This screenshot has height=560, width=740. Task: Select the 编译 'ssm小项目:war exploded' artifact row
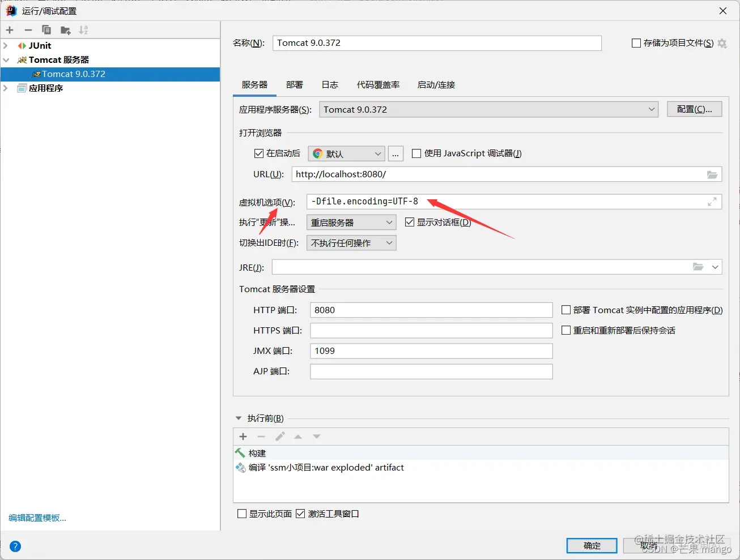(x=481, y=468)
